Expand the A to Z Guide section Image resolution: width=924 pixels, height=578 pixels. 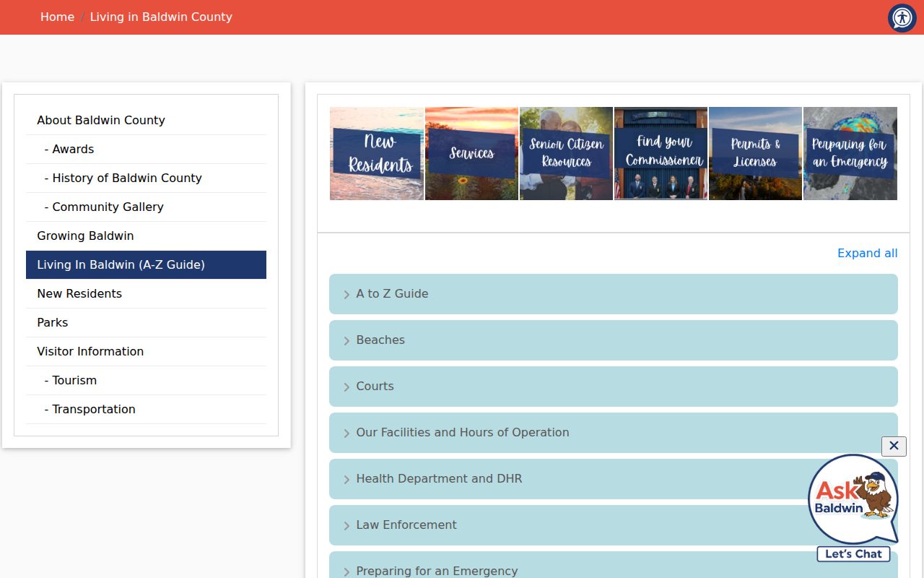click(x=614, y=294)
